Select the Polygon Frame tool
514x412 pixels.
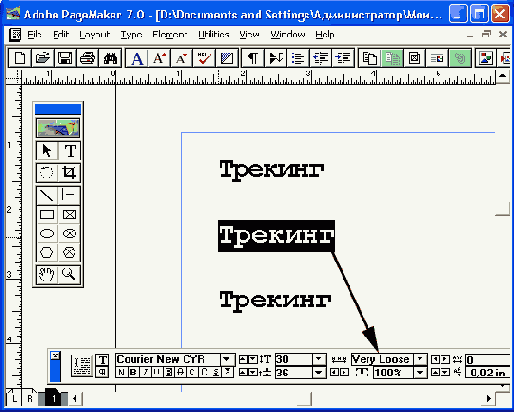tap(70, 252)
